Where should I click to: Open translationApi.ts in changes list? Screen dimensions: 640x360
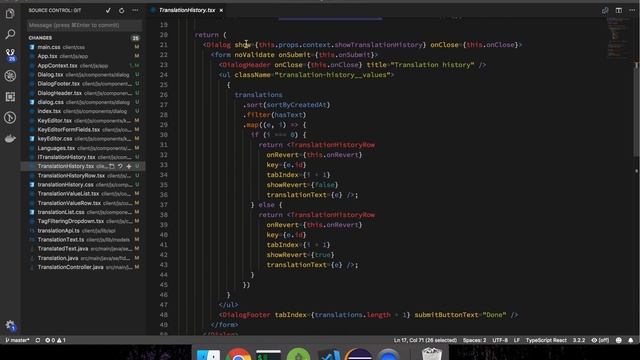84,231
